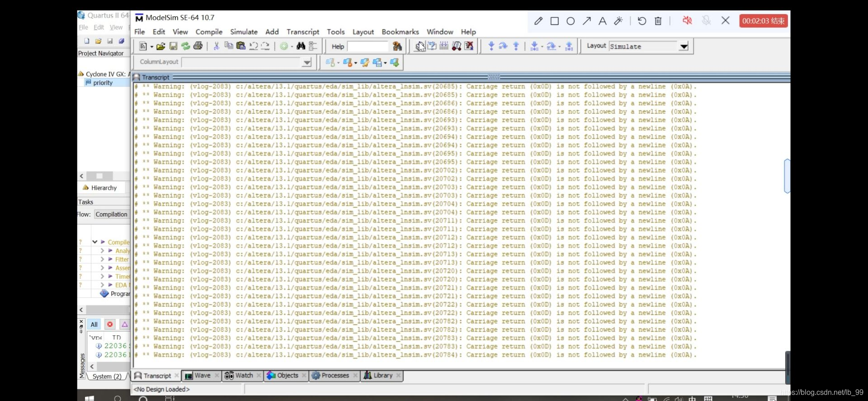Click the green Add to Wave circle icon

pos(284,46)
